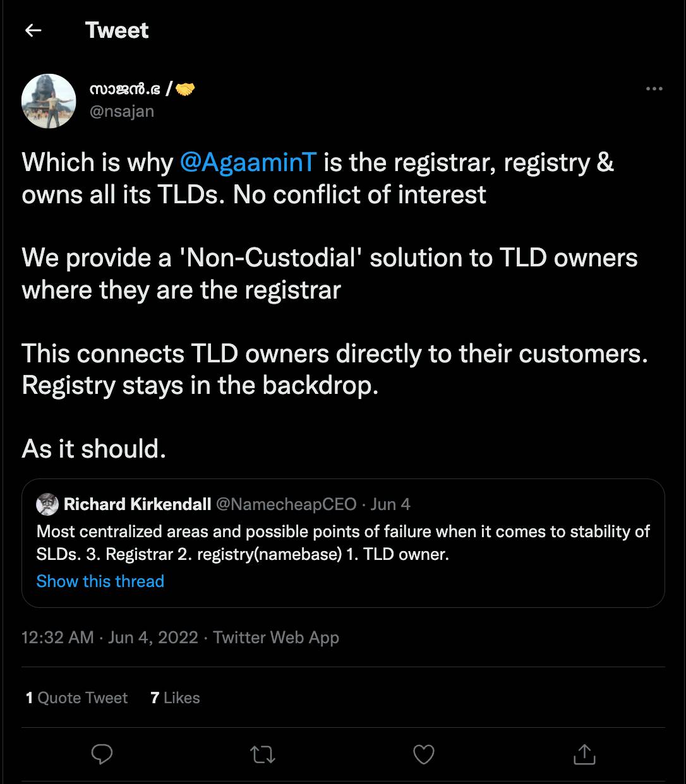The width and height of the screenshot is (686, 784).
Task: Click the Jun 4 date on quoted tweet
Action: pos(390,504)
